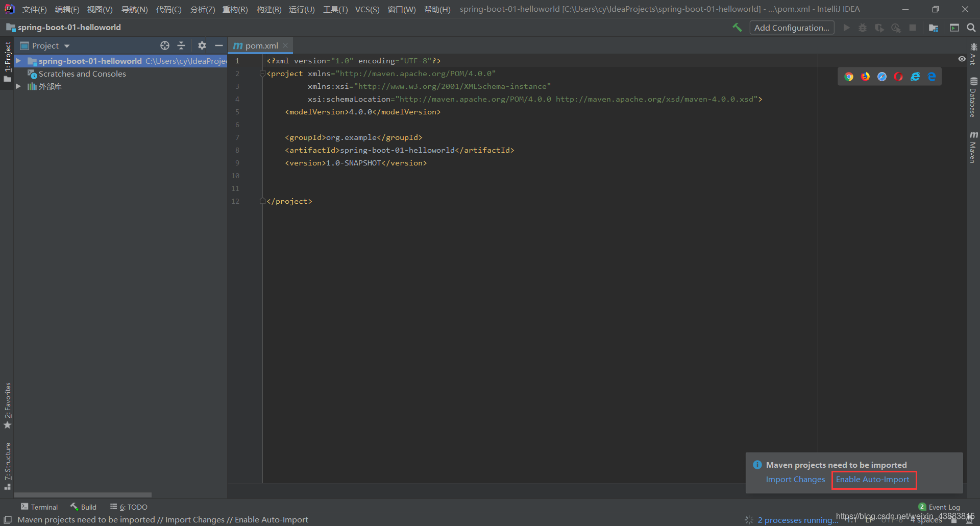Image resolution: width=980 pixels, height=526 pixels.
Task: Open pom.xml in Internet Explorer icon
Action: [x=915, y=77]
